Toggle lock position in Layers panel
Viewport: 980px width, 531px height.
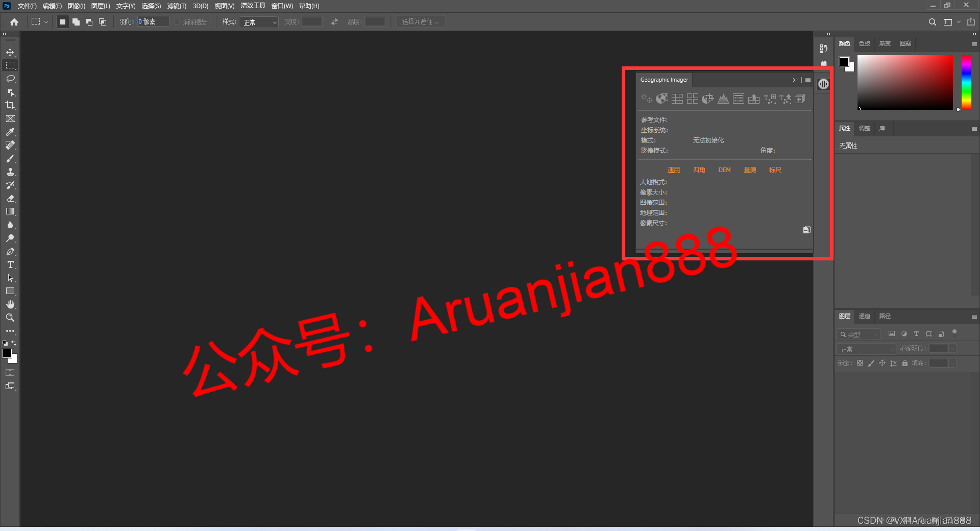[x=882, y=363]
